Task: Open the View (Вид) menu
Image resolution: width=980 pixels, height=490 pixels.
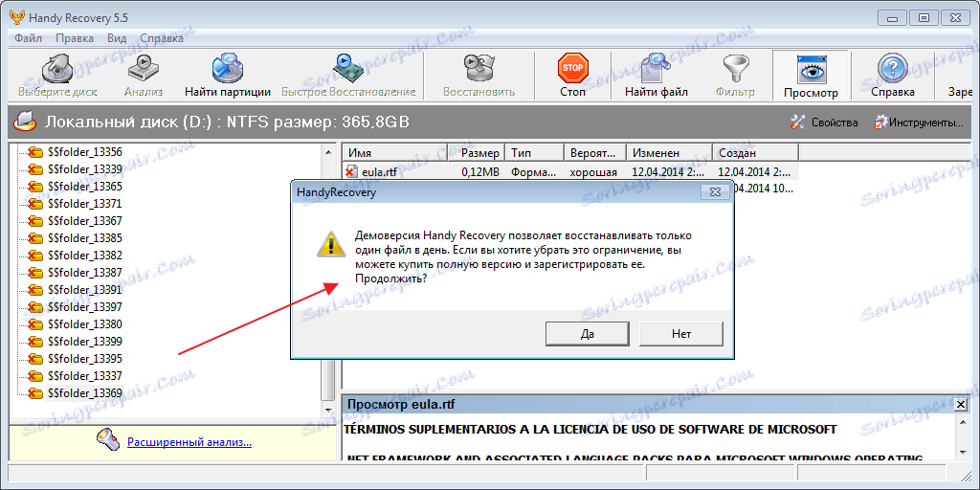Action: point(117,38)
